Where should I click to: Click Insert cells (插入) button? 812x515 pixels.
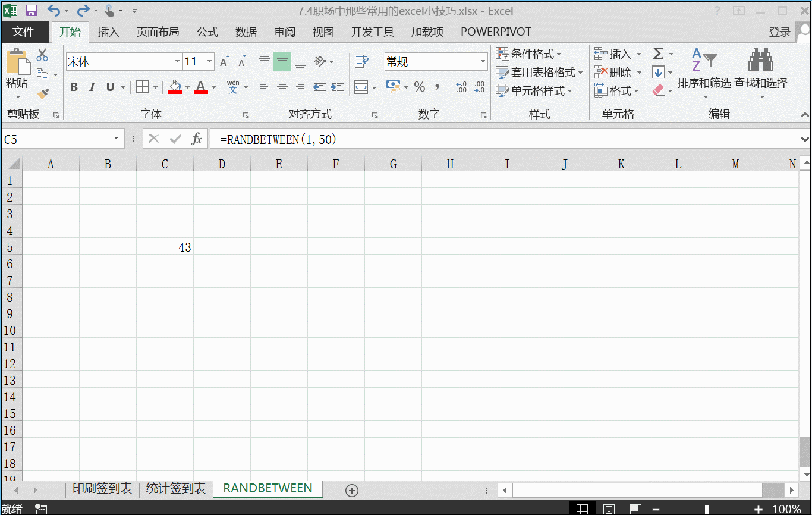coord(618,54)
